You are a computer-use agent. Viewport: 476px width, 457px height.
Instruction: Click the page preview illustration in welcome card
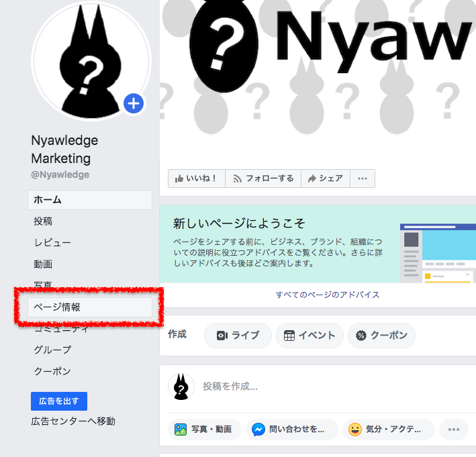438,253
